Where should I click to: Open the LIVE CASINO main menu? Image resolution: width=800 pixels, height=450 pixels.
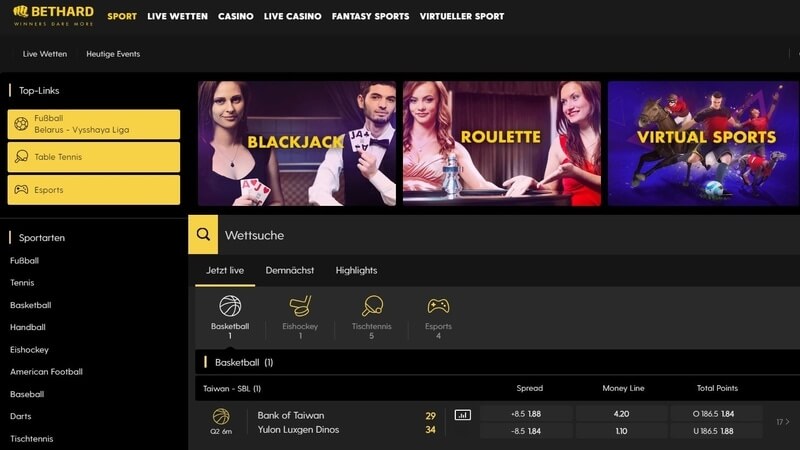click(x=292, y=16)
